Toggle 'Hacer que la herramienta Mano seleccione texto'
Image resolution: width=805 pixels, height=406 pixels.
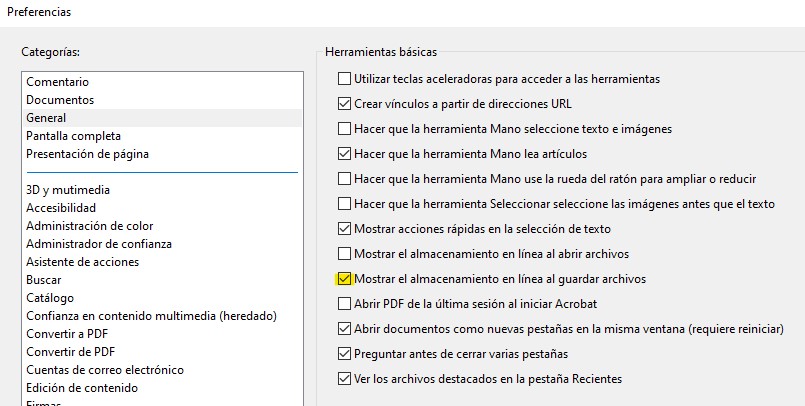pyautogui.click(x=345, y=128)
